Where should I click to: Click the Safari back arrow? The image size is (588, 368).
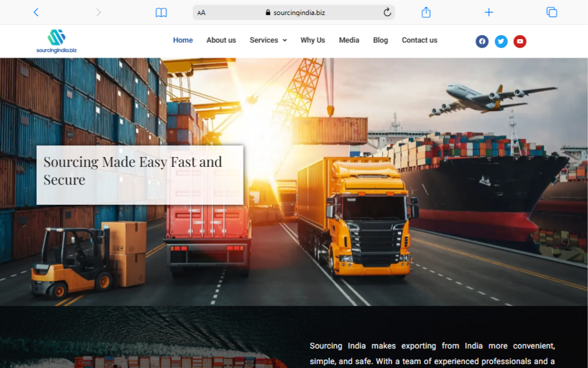click(36, 12)
